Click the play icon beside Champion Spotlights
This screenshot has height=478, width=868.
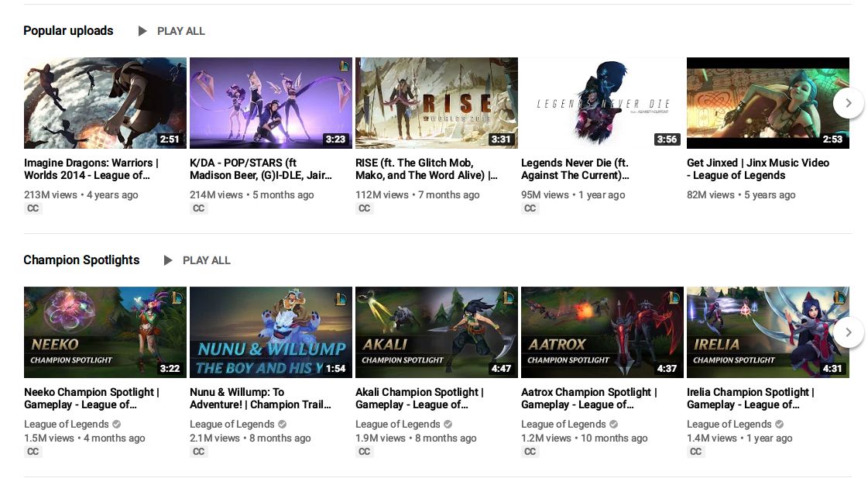pos(168,260)
